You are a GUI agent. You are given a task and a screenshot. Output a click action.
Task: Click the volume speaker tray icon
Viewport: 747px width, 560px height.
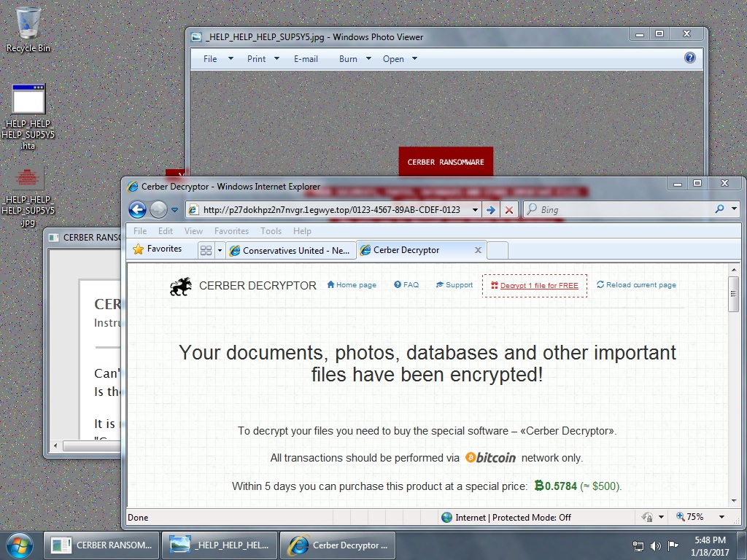pyautogui.click(x=656, y=546)
